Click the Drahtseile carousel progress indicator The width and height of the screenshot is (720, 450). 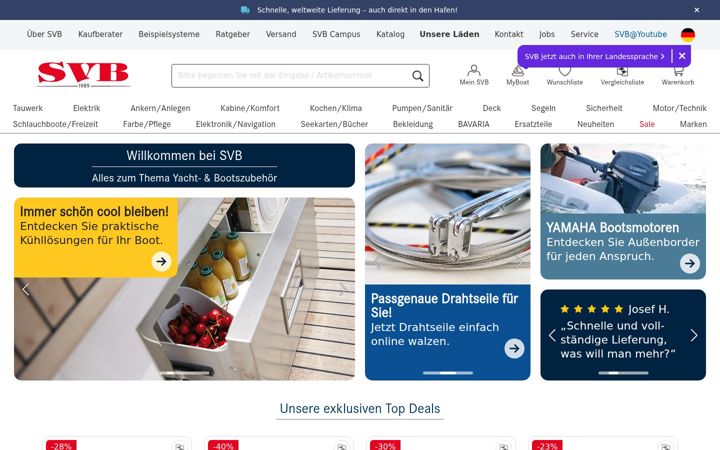(448, 373)
